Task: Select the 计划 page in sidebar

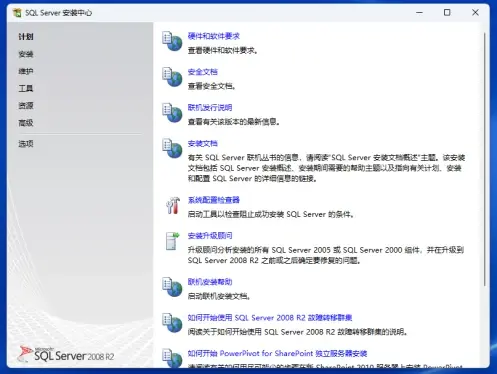Action: [x=26, y=37]
